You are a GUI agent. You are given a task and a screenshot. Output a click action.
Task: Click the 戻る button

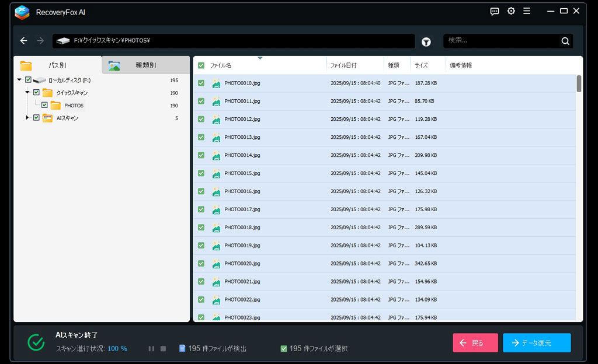coord(475,343)
